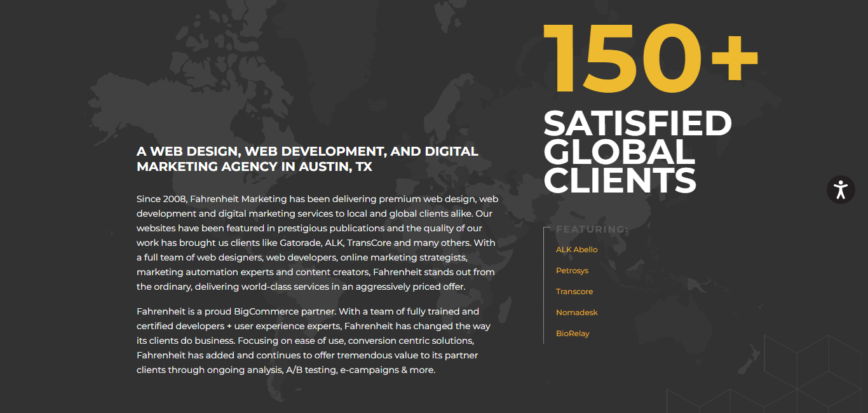This screenshot has height=413, width=868.
Task: Click 'TransCore' inside the body paragraph
Action: pyautogui.click(x=369, y=243)
